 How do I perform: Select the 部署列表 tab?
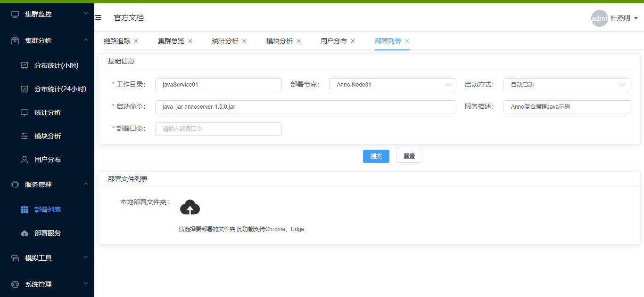[388, 41]
